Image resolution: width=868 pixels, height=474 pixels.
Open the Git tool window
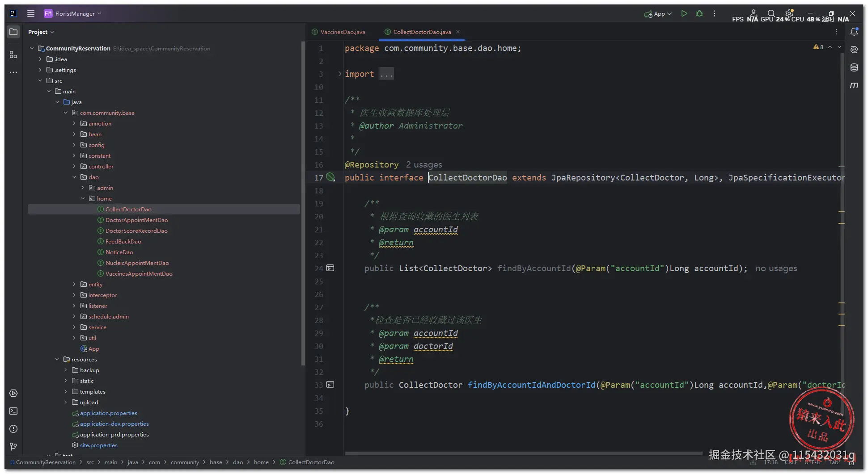13,447
